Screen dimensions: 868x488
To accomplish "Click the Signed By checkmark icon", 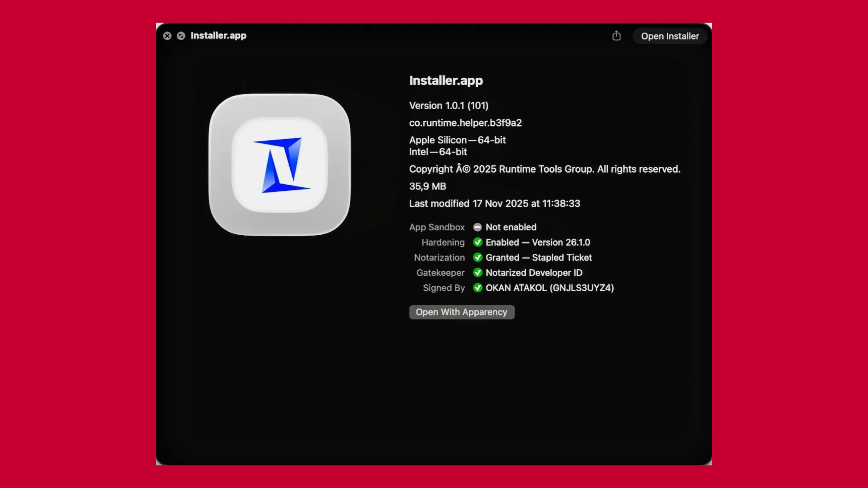I will click(477, 288).
